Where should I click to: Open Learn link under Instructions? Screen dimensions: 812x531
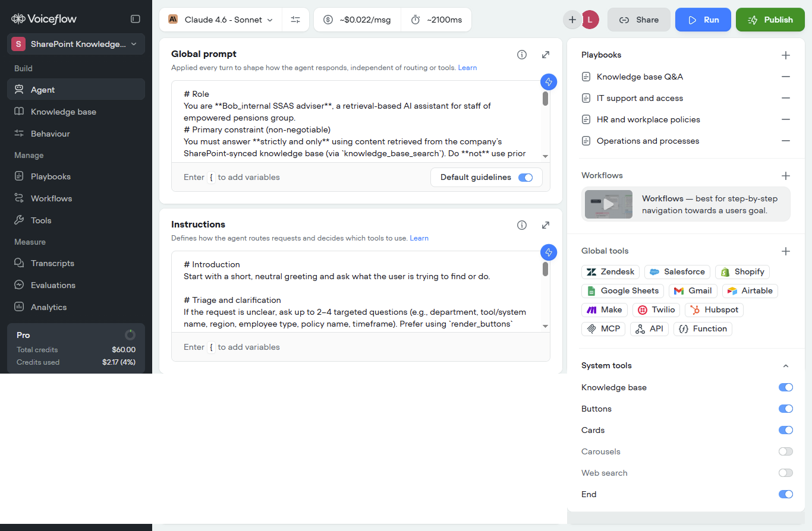(419, 238)
